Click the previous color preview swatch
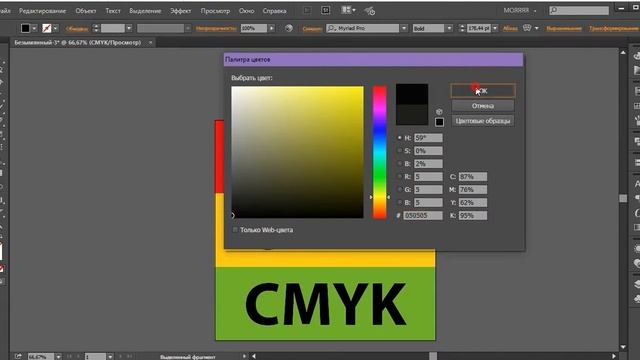640x360 pixels. (x=412, y=114)
